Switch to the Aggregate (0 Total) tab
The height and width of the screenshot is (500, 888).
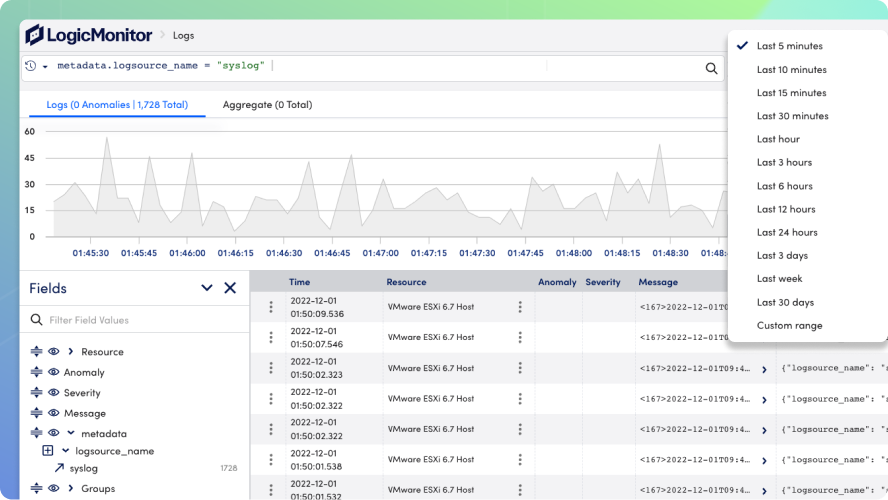coord(267,105)
